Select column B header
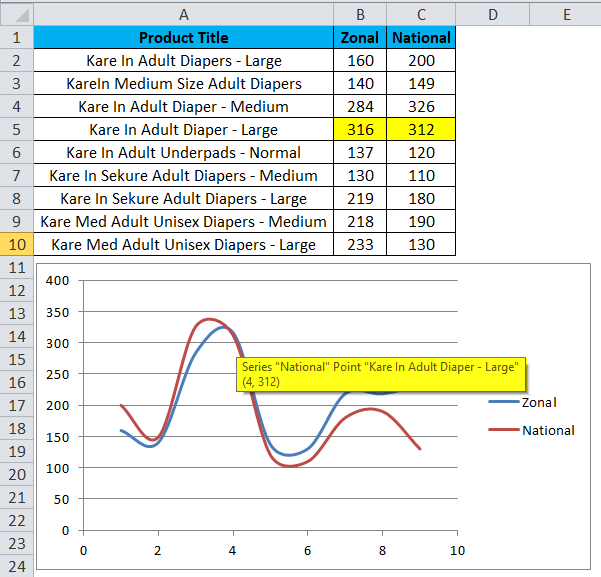601x577 pixels. coord(360,15)
